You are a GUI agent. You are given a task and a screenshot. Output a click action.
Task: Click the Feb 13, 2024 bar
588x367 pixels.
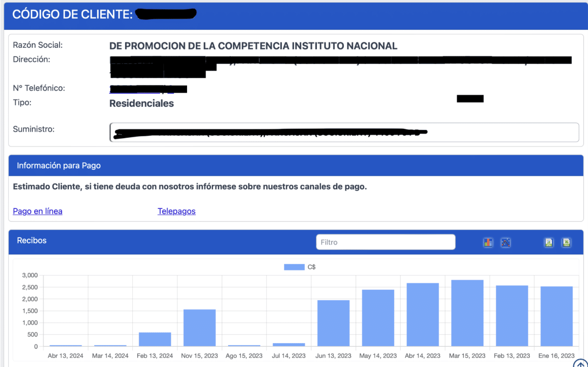(155, 340)
